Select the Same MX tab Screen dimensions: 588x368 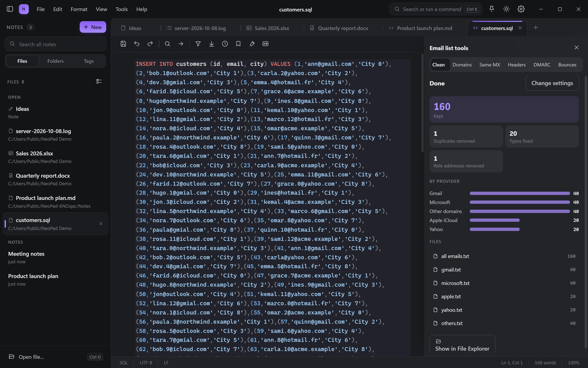[490, 65]
